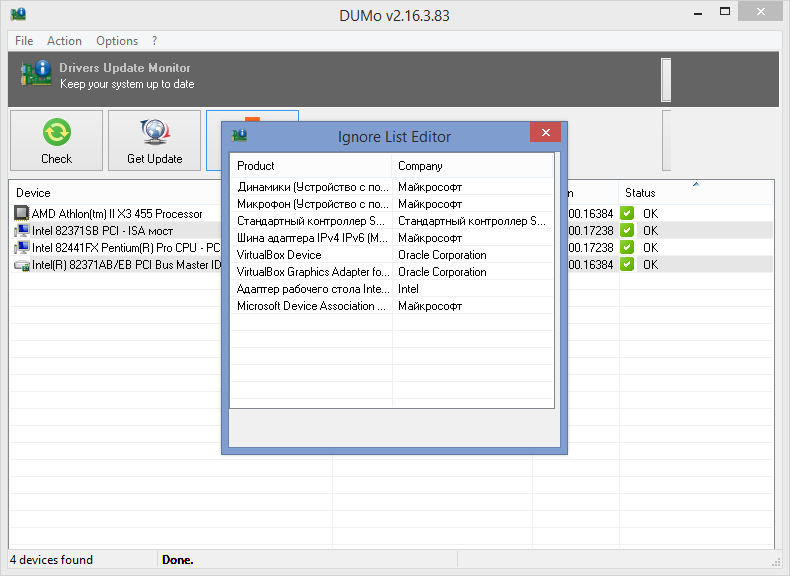790x576 pixels.
Task: Click the green refresh icon on Check
Action: click(57, 132)
